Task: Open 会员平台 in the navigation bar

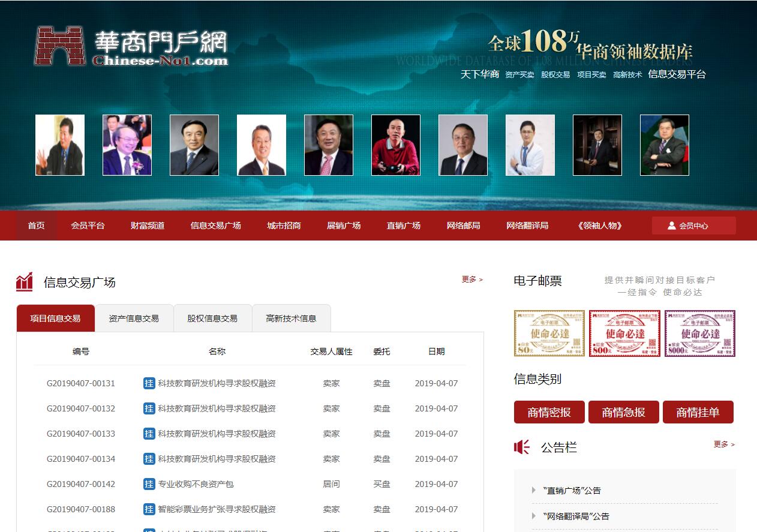Action: point(88,226)
